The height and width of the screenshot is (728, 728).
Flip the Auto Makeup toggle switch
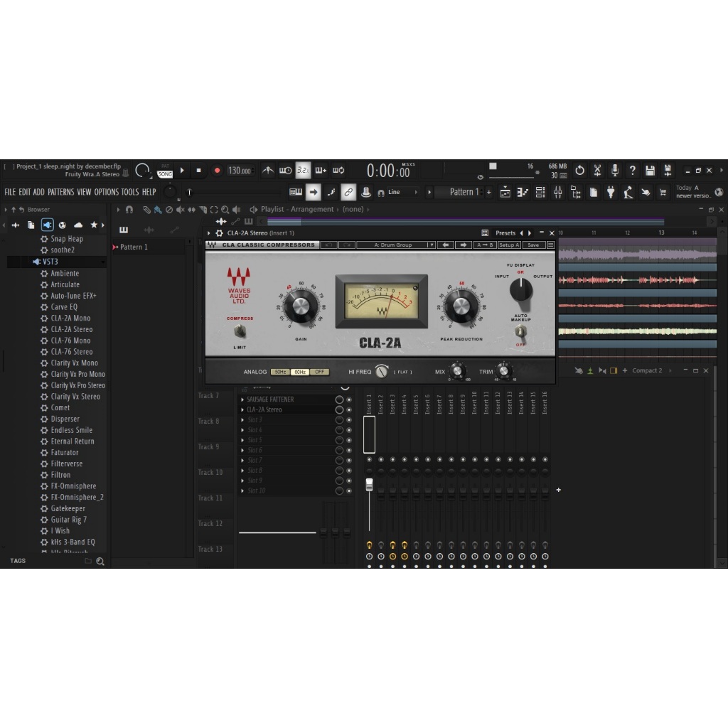[520, 331]
